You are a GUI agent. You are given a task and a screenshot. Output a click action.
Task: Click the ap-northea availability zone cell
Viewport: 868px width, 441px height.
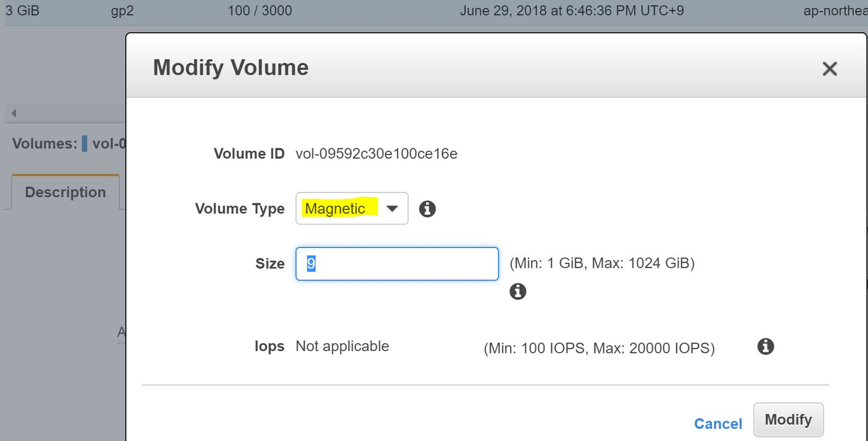(835, 11)
